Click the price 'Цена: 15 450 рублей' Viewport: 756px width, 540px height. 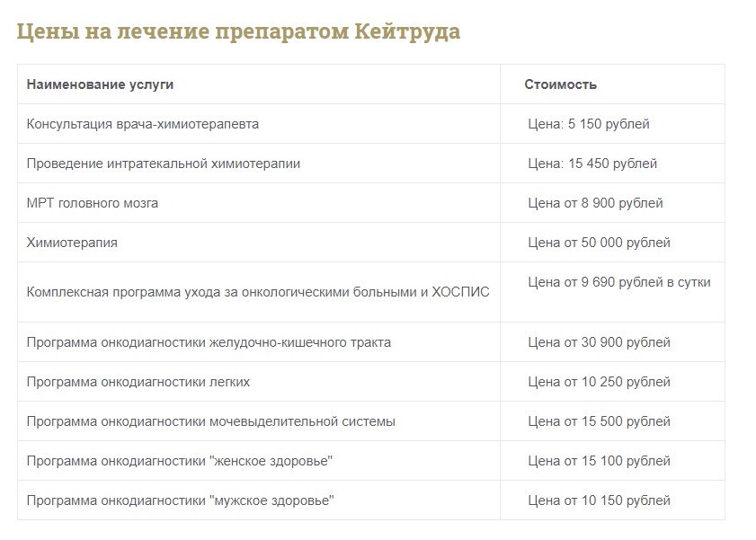[x=592, y=164]
